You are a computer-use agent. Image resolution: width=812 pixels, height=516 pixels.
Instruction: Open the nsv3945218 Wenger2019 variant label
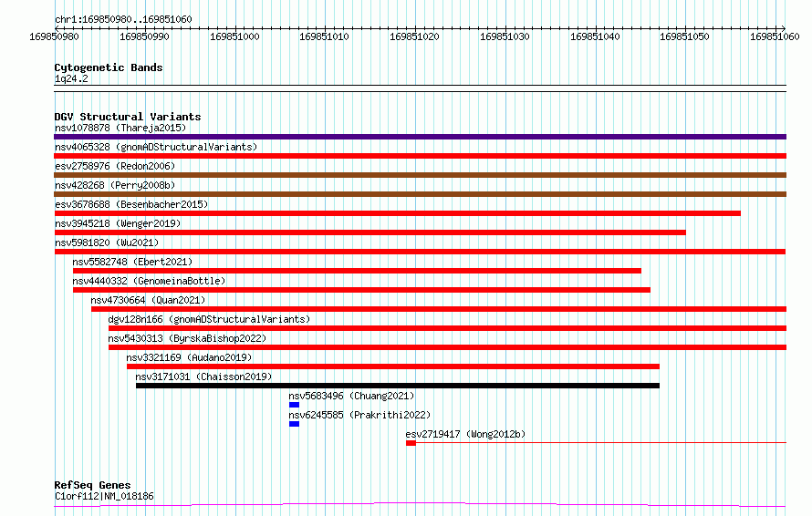pyautogui.click(x=118, y=223)
